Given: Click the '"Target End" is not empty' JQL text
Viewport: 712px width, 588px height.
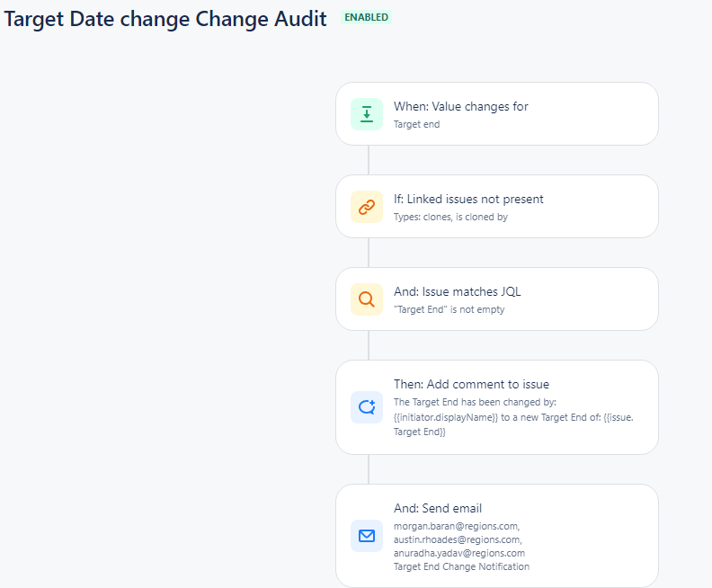Looking at the screenshot, I should (449, 309).
